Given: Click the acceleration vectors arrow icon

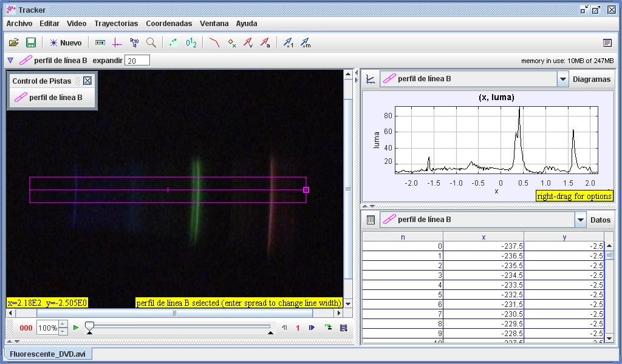Looking at the screenshot, I should coord(265,43).
